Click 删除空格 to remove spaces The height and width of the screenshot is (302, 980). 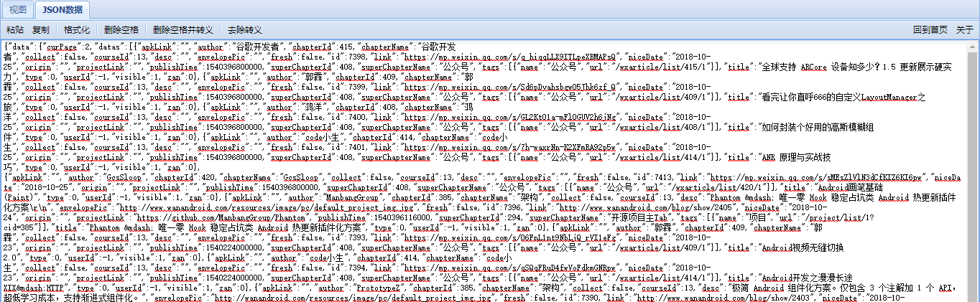(x=121, y=30)
